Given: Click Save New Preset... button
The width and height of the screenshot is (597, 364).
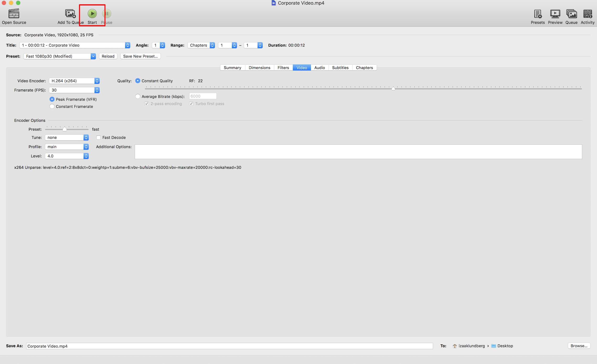Looking at the screenshot, I should [140, 56].
